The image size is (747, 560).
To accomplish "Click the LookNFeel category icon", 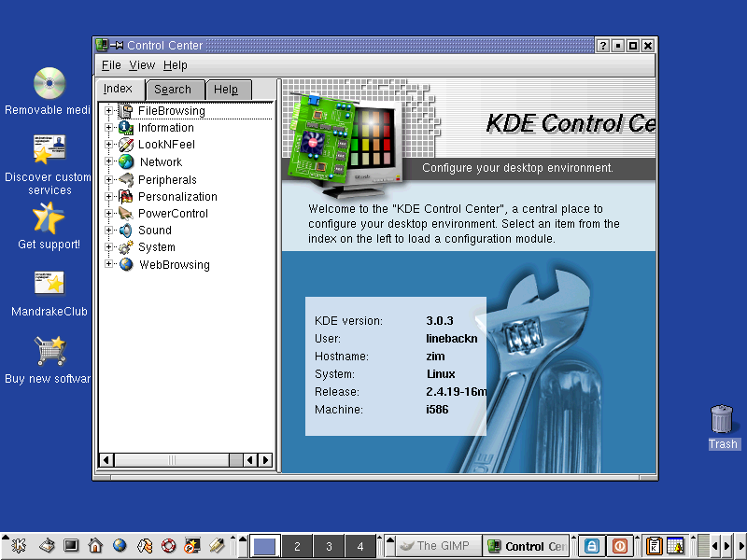I will (126, 145).
